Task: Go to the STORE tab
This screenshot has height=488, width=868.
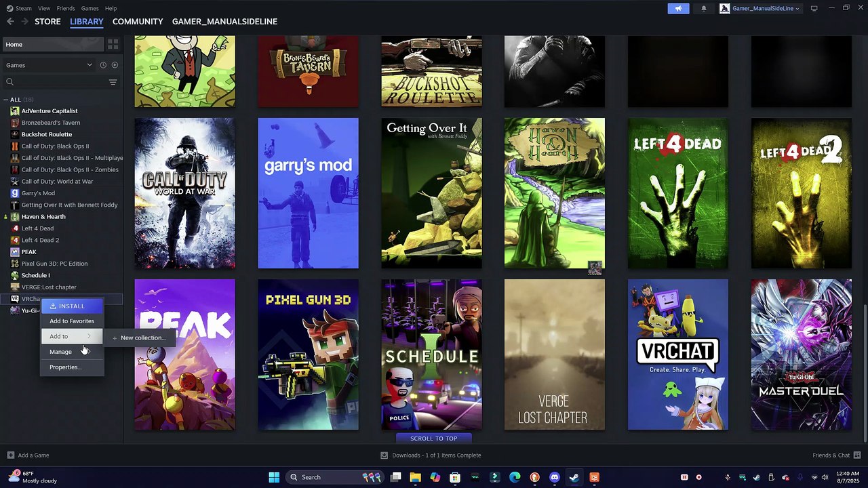Action: (47, 22)
